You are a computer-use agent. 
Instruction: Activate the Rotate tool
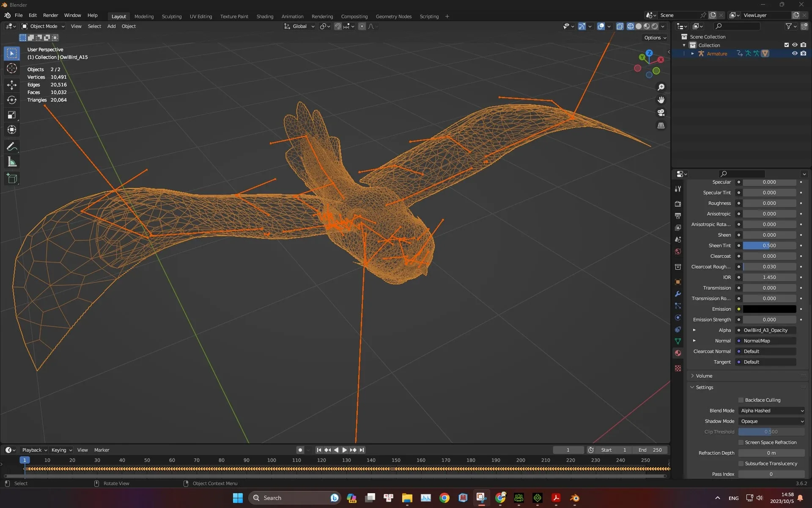coord(12,100)
